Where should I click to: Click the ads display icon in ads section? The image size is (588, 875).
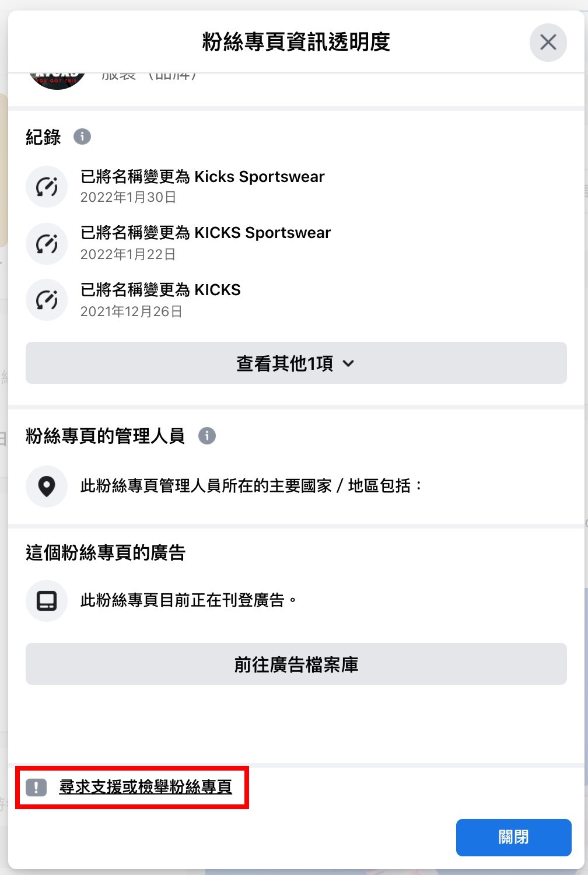pos(47,600)
